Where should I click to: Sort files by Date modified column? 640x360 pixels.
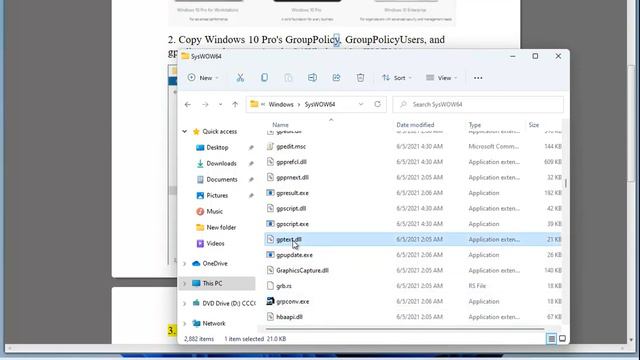click(415, 125)
